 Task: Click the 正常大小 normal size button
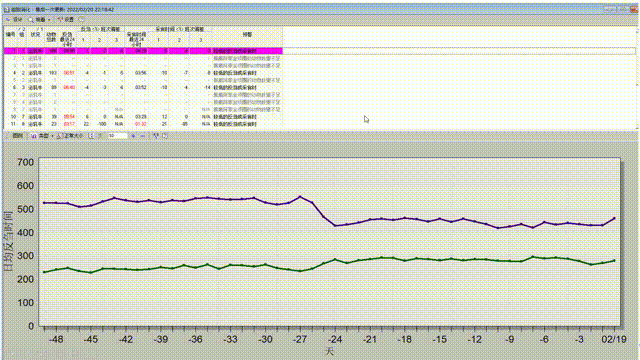70,136
